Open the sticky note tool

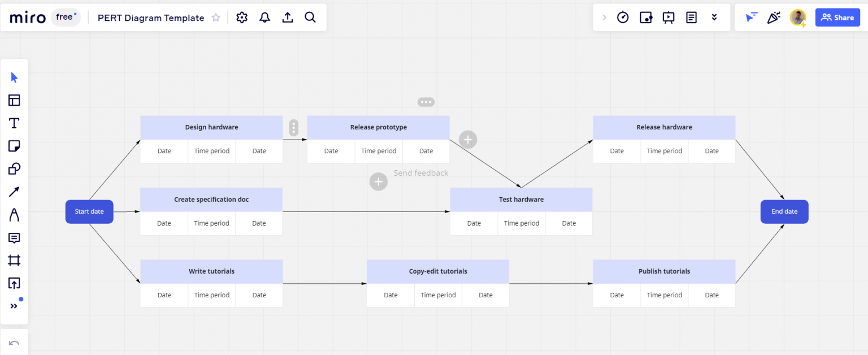[14, 146]
